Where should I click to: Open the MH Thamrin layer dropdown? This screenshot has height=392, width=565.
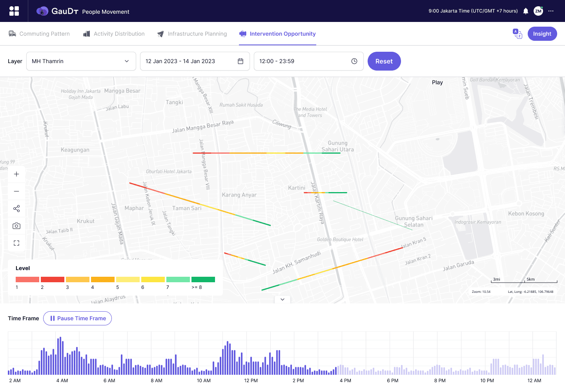point(81,61)
